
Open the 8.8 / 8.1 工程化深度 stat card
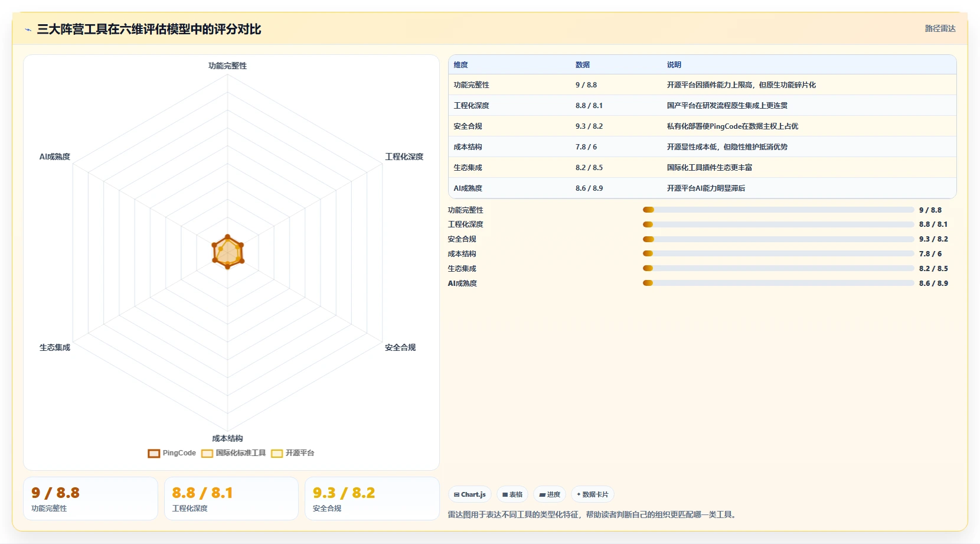coord(231,499)
